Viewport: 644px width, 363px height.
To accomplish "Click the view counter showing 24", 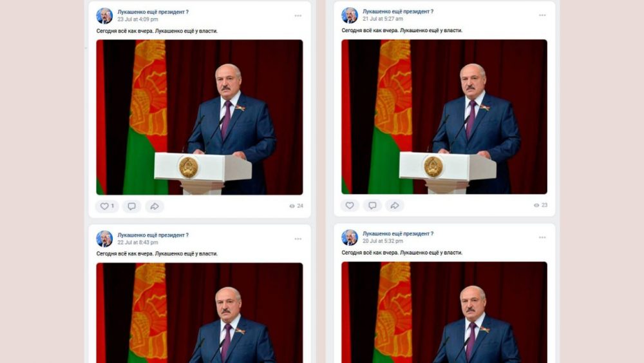I will pos(296,206).
